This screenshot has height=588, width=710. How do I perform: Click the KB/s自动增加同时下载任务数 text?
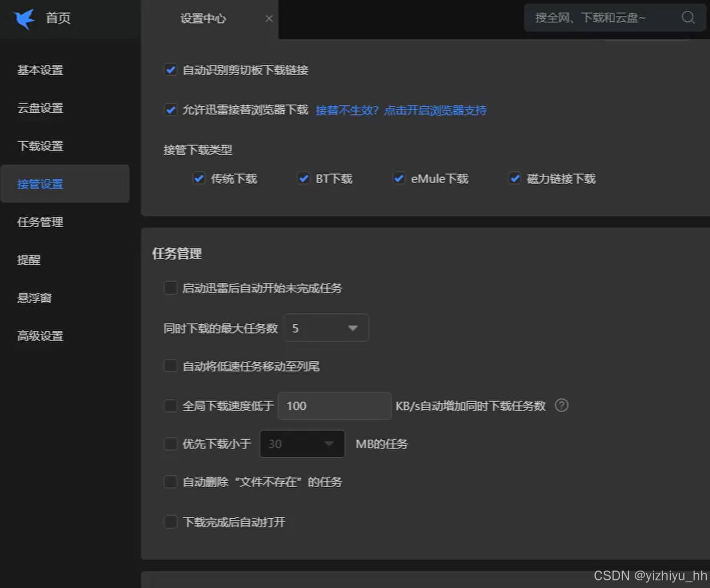471,405
